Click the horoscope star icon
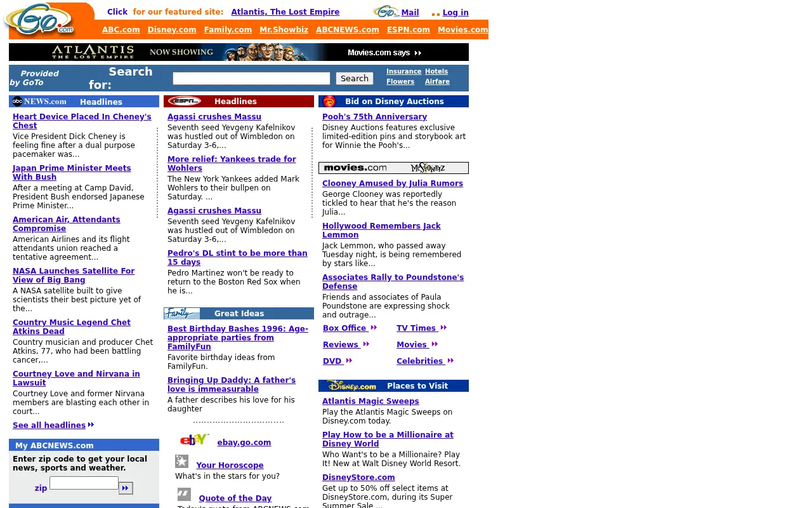The height and width of the screenshot is (508, 812). (x=182, y=462)
